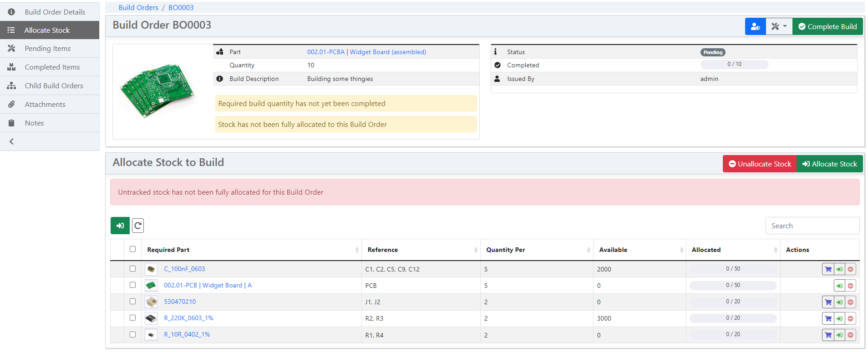Click the red unallocate icon for R_10R_0402_1%
The height and width of the screenshot is (352, 868).
click(x=850, y=335)
